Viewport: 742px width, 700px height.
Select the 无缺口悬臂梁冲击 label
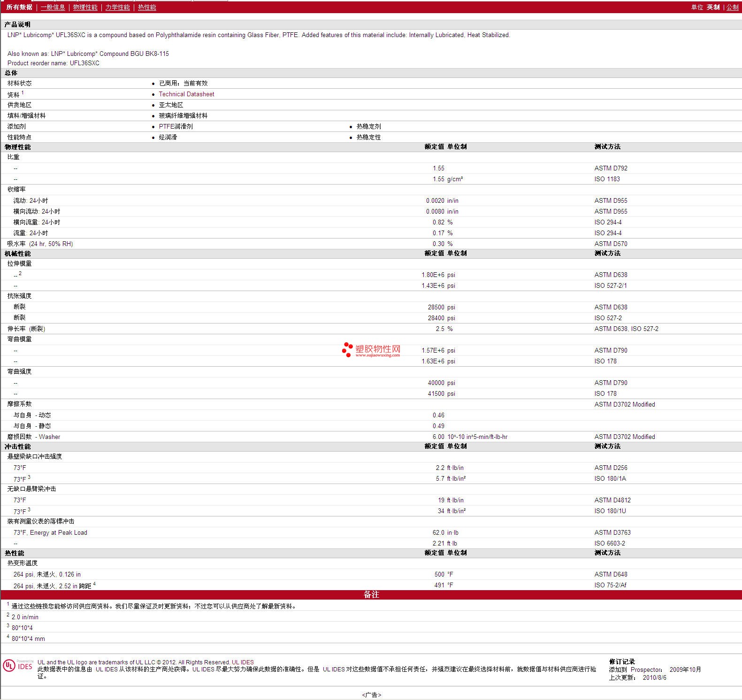tap(31, 489)
